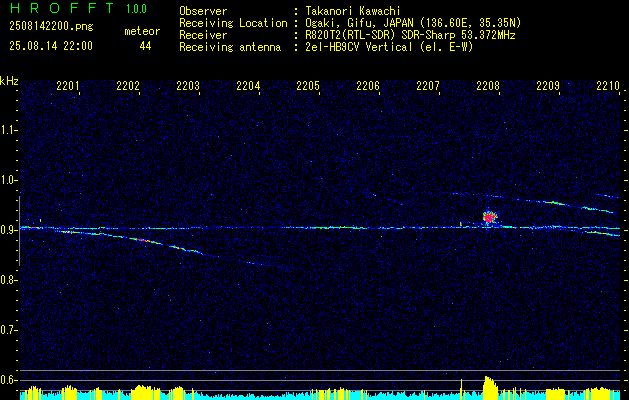
Task: Click the 'Observer' field label
Action: pos(203,11)
